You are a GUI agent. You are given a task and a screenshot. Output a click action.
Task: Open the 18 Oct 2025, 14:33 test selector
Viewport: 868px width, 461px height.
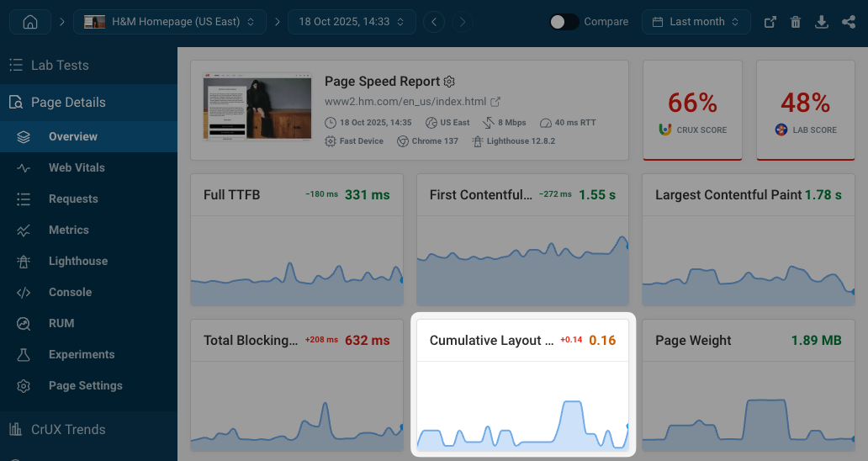click(x=352, y=22)
